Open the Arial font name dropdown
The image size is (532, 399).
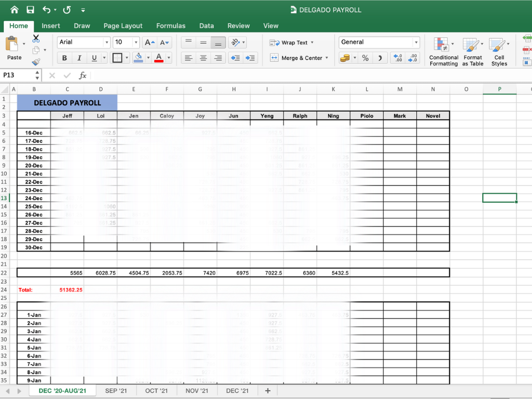pos(107,43)
